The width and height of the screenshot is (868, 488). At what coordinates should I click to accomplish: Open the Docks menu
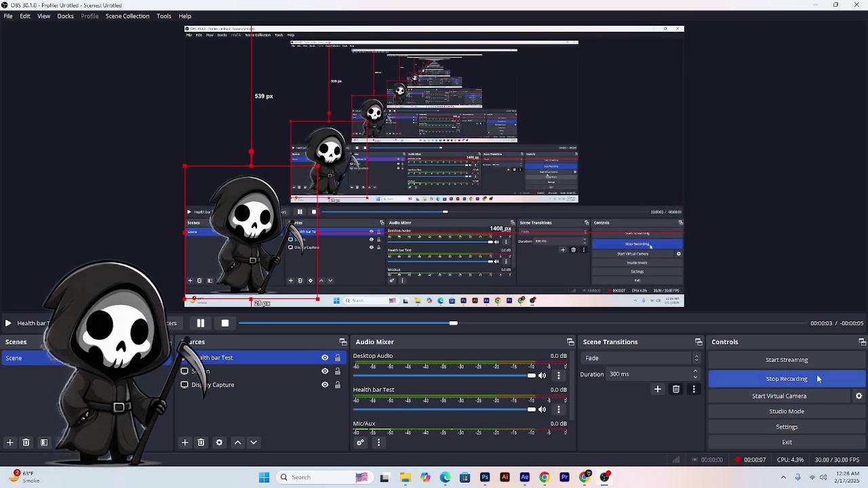click(65, 16)
